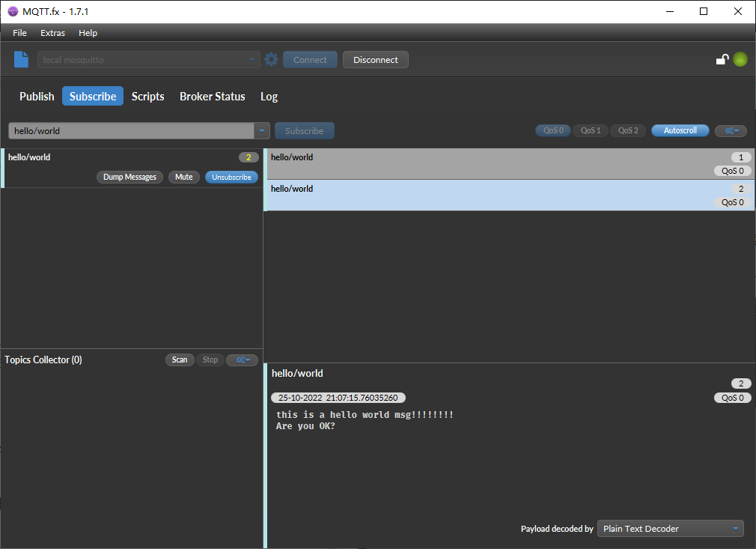The height and width of the screenshot is (549, 756).
Task: Click the Connect button
Action: tap(310, 60)
